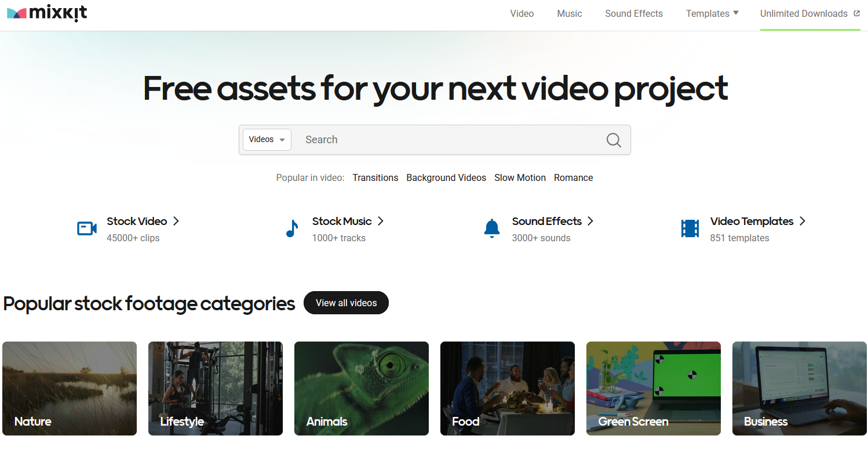Select the Green Screen category thumbnail
Screen dimensions: 868x461
(x=653, y=388)
